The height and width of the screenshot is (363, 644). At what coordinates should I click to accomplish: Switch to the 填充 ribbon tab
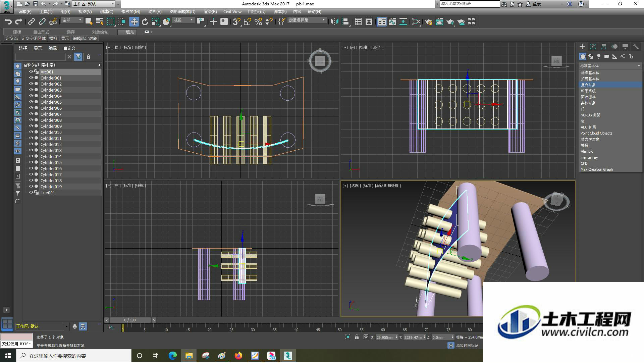tap(130, 32)
